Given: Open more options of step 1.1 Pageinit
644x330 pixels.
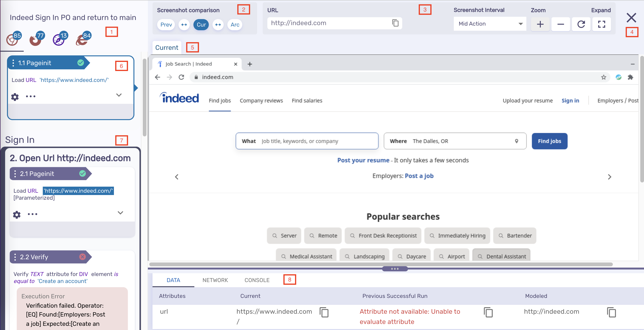Looking at the screenshot, I should click(31, 96).
